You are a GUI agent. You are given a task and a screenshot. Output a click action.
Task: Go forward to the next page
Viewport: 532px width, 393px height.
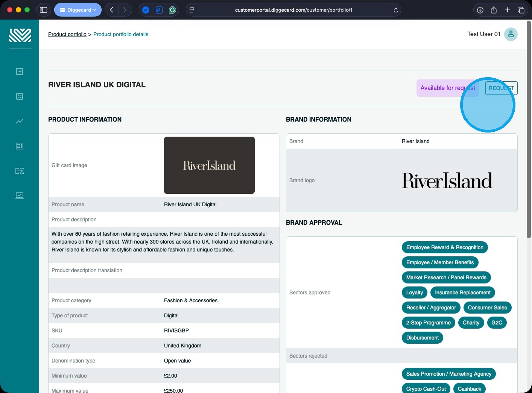125,10
